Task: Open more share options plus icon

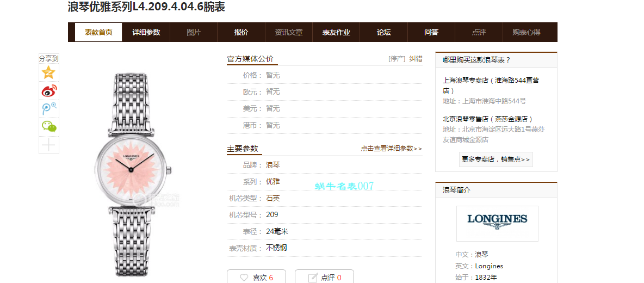Action: coord(49,145)
